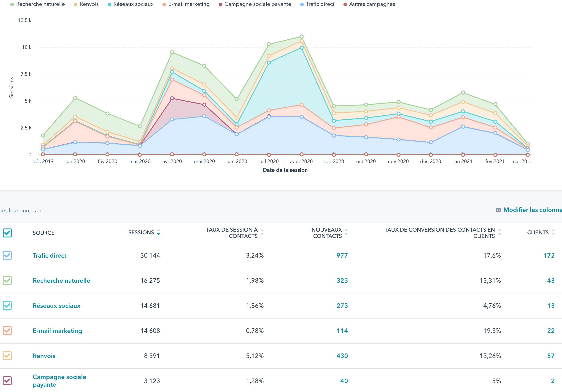The width and height of the screenshot is (562, 392).
Task: Click the SOURCE column header
Action: [x=44, y=233]
